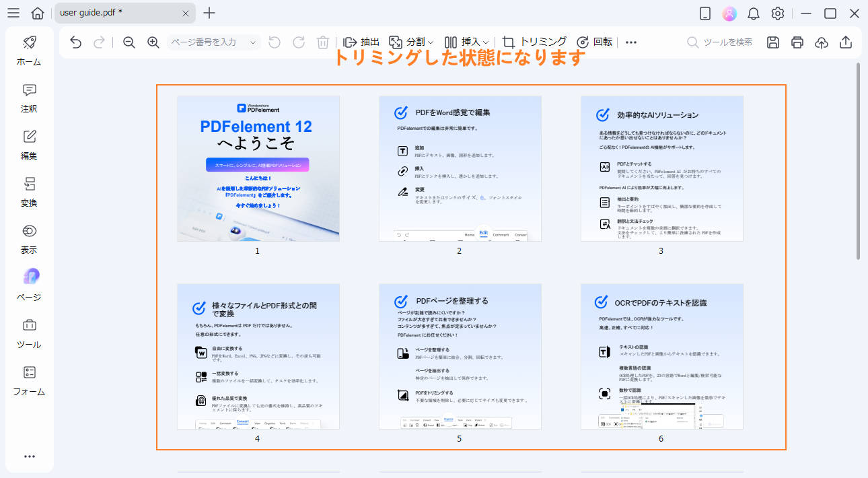Viewport: 868px width, 478px height.
Task: Click the トリミング crop button
Action: (x=535, y=42)
